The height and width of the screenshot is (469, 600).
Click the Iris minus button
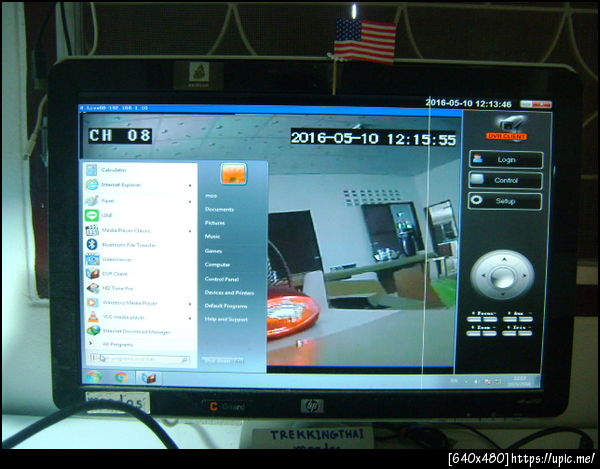click(x=525, y=333)
